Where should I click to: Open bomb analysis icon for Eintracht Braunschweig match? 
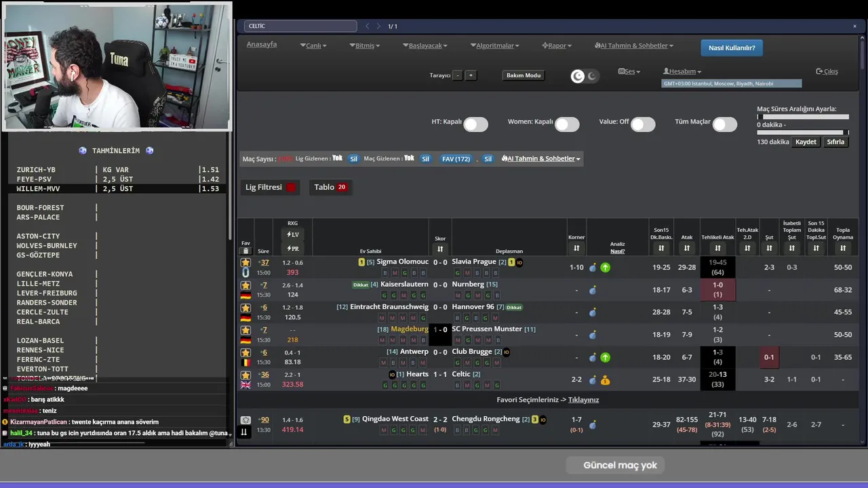(593, 312)
